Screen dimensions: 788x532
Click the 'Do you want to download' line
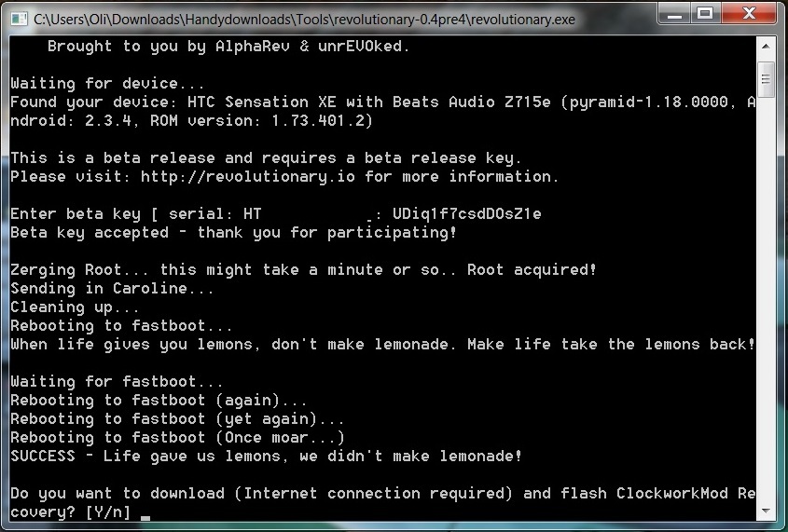coord(382,494)
